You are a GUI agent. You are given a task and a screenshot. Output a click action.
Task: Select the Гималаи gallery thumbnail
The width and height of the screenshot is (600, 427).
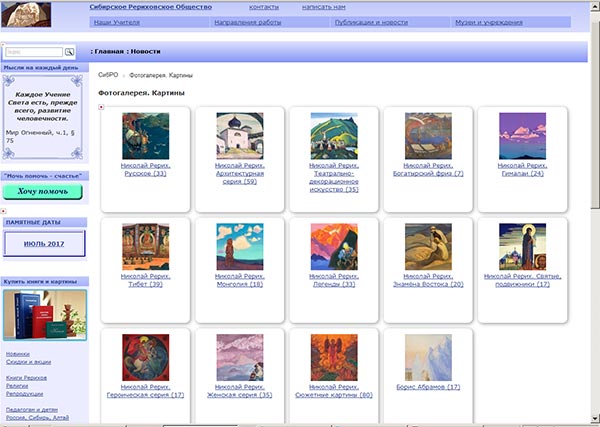(522, 135)
